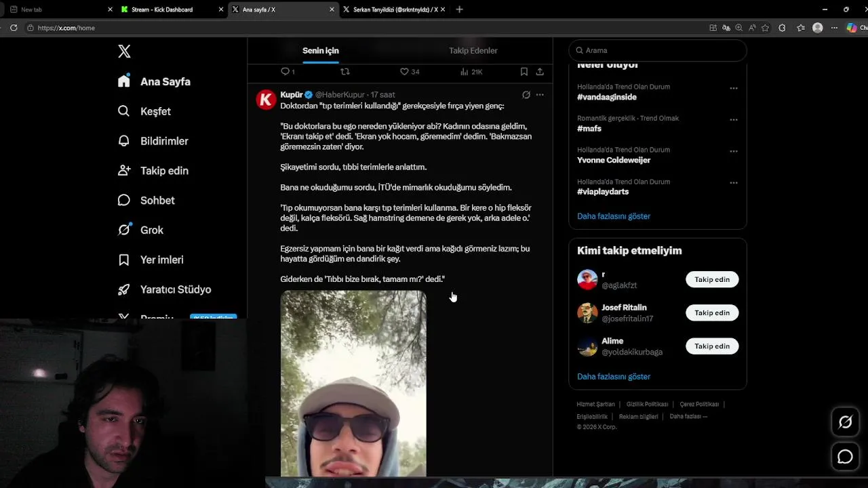Click the browser translate icon
Screen dimensions: 868x488
tap(726, 28)
